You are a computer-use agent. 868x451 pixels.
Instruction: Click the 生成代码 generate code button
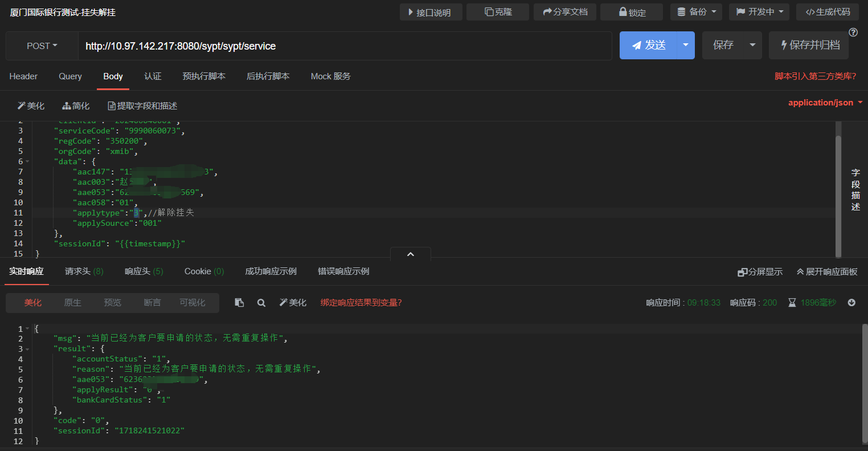[x=828, y=12]
